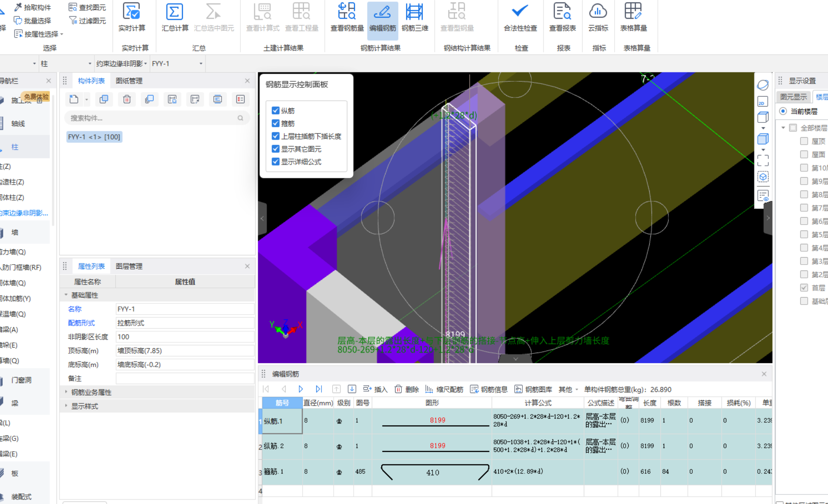Open 表格算量 table quantity tool
828x504 pixels.
point(633,17)
